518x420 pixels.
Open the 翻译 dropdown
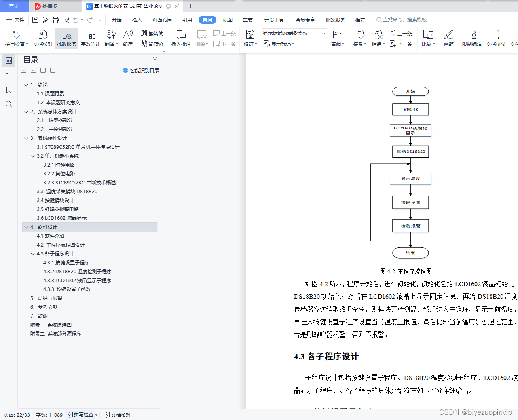point(111,38)
